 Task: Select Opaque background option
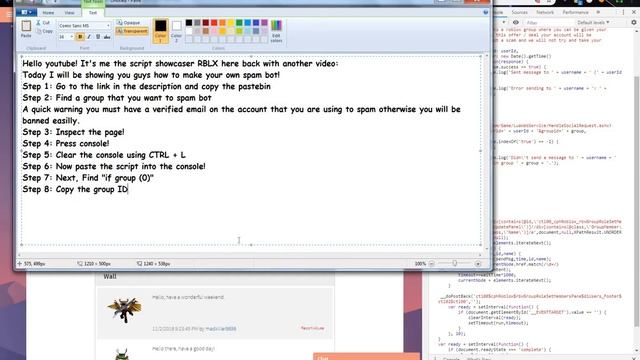pyautogui.click(x=129, y=23)
